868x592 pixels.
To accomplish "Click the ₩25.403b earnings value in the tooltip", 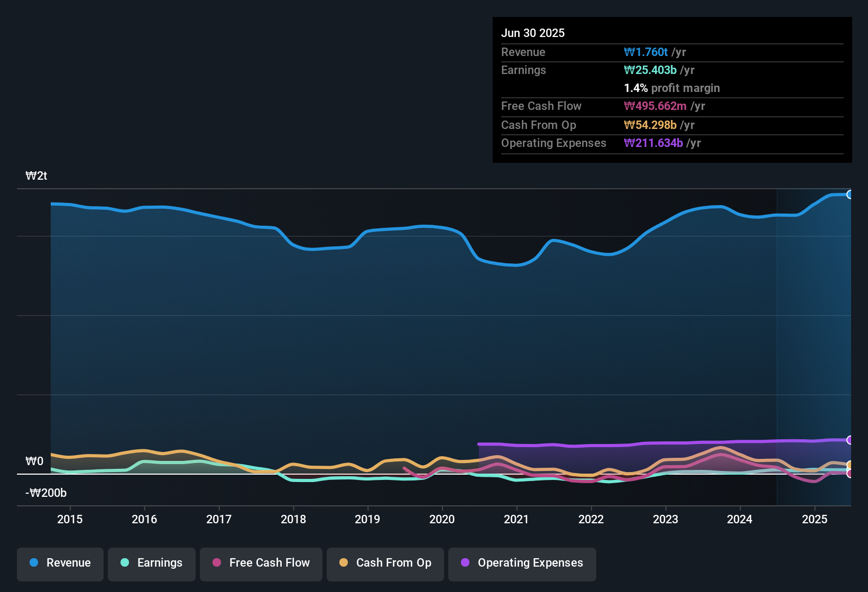I will pyautogui.click(x=650, y=70).
